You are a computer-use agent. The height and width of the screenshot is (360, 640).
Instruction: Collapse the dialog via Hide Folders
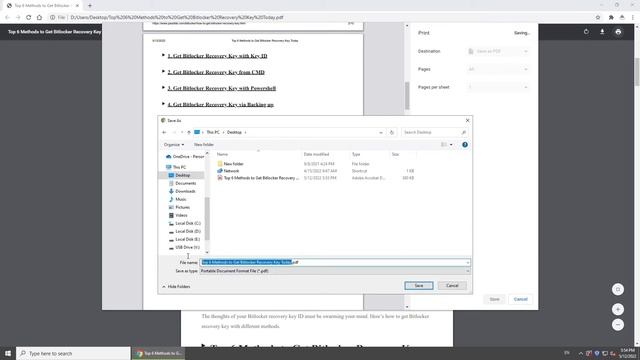pyautogui.click(x=176, y=287)
